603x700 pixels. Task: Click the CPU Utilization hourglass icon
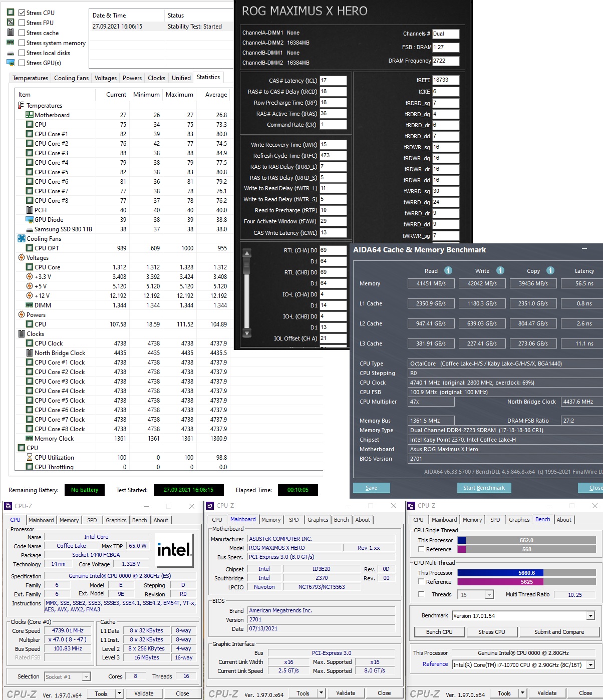click(x=30, y=457)
